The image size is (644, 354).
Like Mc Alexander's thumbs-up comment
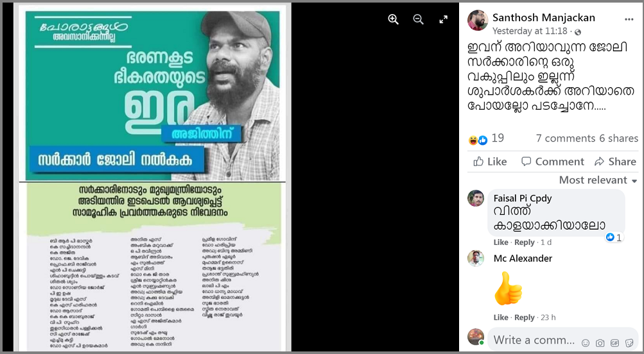coord(501,317)
